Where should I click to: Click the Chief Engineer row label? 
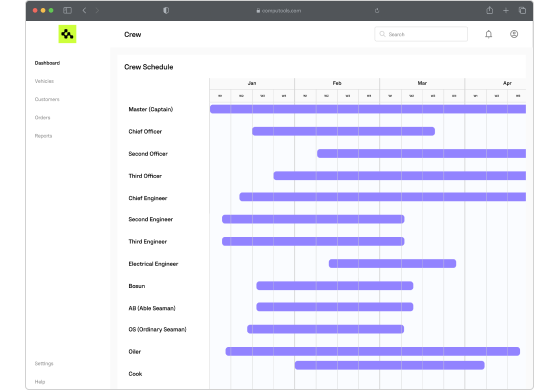coord(148,198)
